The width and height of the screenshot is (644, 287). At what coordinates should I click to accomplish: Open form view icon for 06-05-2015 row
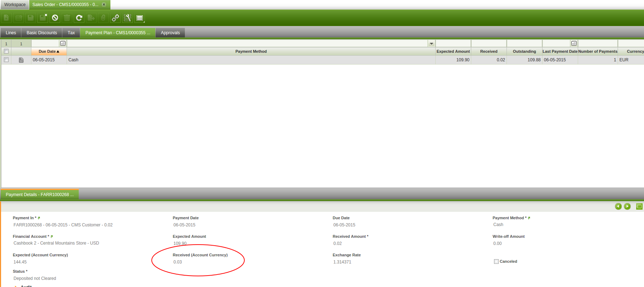point(21,60)
